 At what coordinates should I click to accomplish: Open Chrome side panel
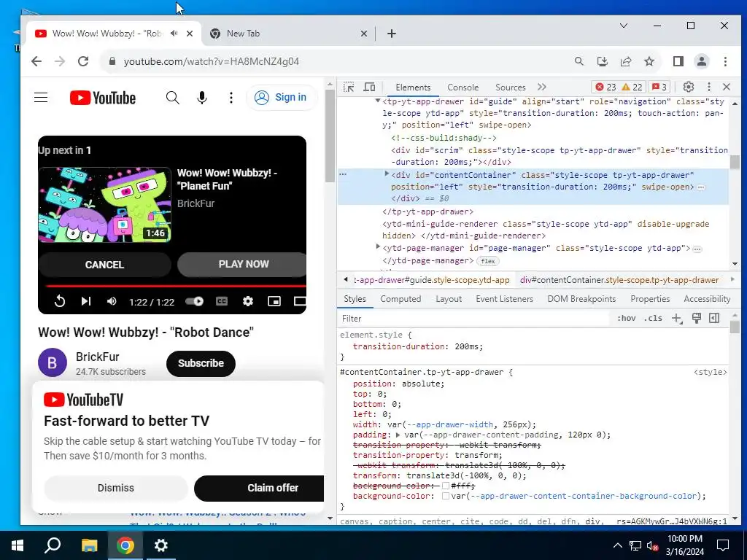pyautogui.click(x=678, y=61)
